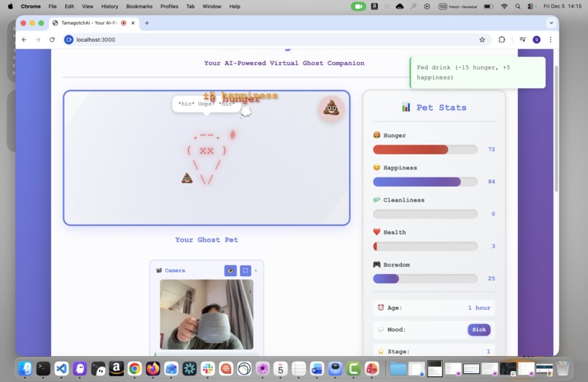Open the blue folder stack in dock
This screenshot has height=382, width=588.
tap(398, 369)
